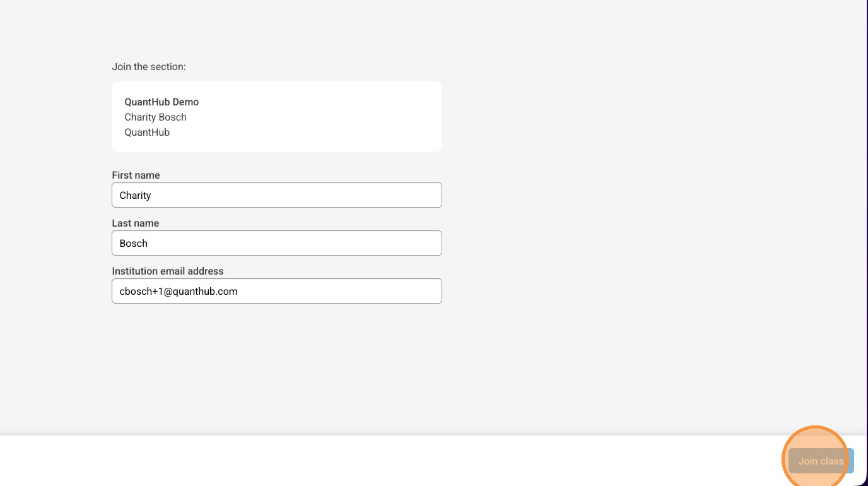Click the Join class button
The image size is (868, 486).
(x=821, y=461)
